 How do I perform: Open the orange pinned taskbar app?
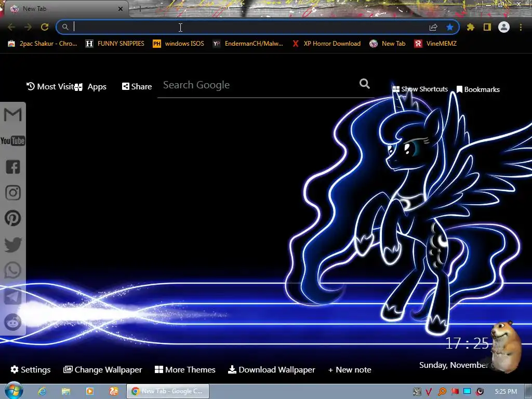pyautogui.click(x=113, y=391)
